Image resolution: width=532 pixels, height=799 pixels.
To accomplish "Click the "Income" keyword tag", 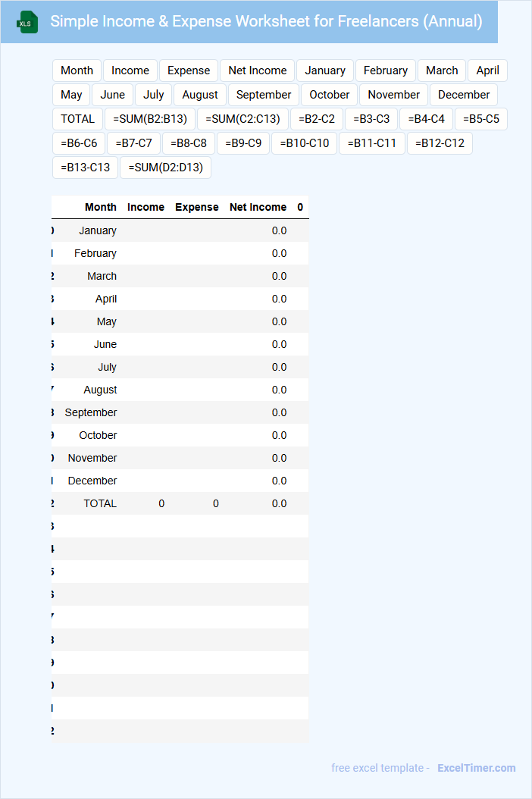I will (130, 70).
